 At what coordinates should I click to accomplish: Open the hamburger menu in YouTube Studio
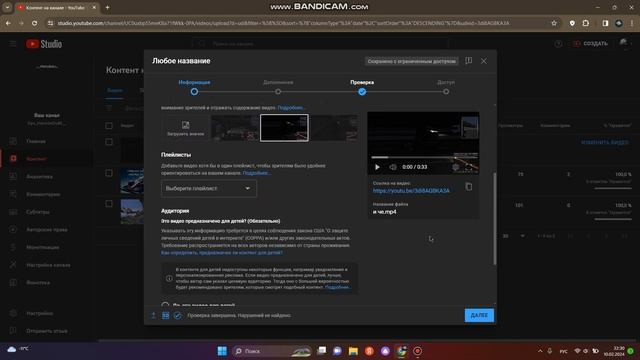tap(13, 44)
